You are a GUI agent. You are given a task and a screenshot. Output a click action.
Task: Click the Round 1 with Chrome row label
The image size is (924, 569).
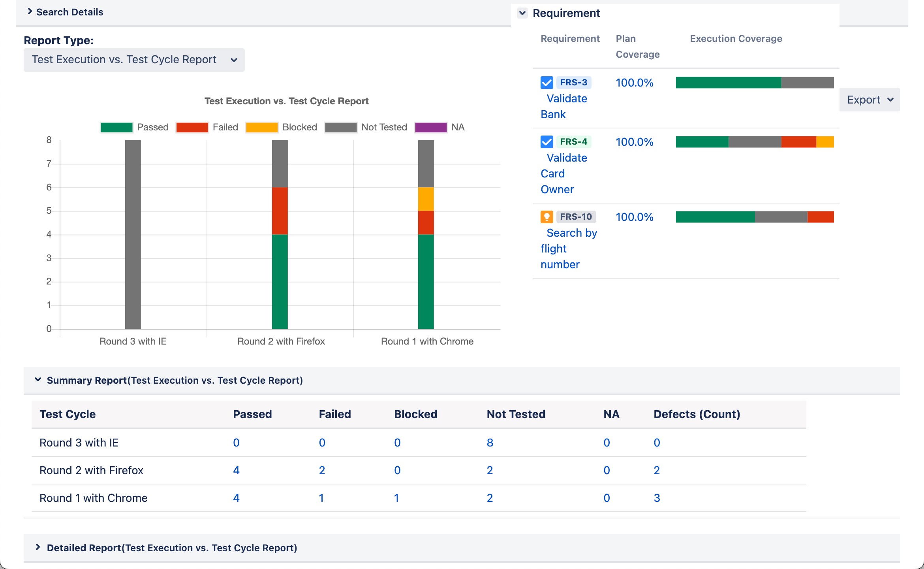(x=94, y=498)
